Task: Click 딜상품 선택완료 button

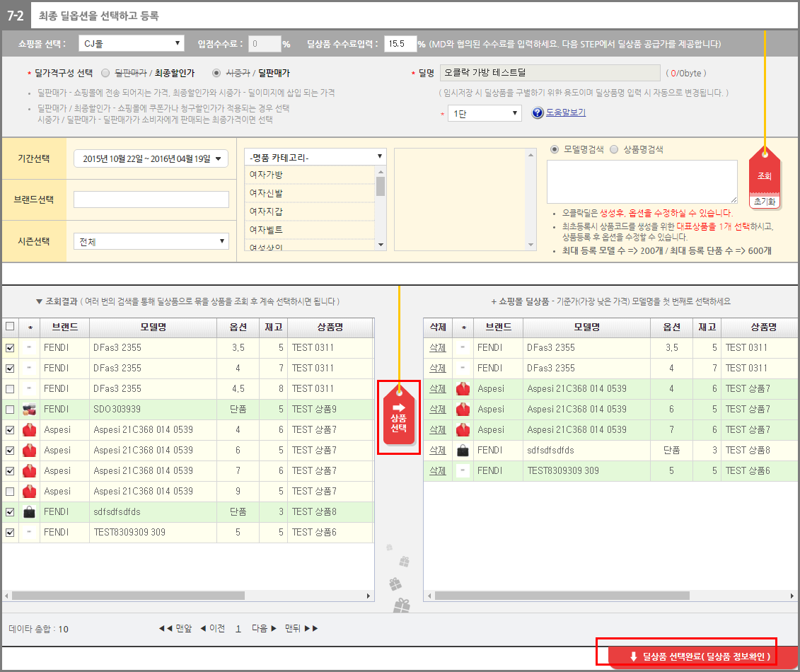Action: pyautogui.click(x=699, y=656)
